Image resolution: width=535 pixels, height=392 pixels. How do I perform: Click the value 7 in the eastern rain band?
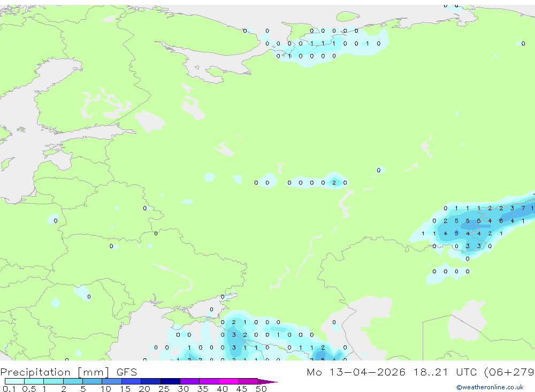[523, 208]
